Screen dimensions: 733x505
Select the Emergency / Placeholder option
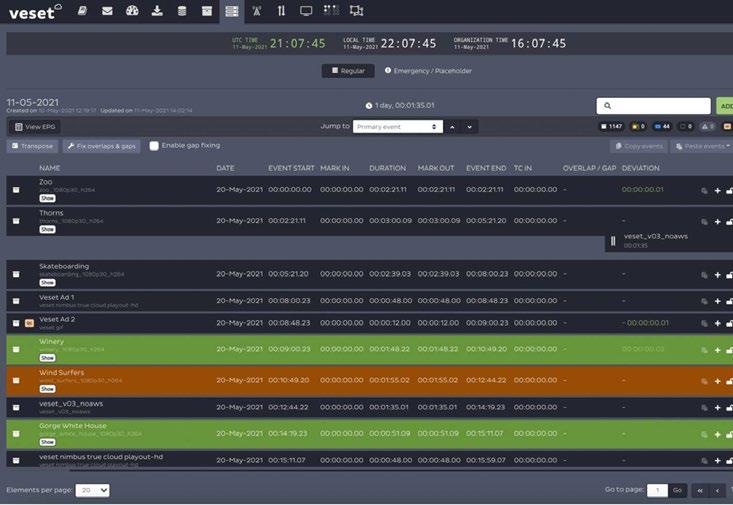428,71
